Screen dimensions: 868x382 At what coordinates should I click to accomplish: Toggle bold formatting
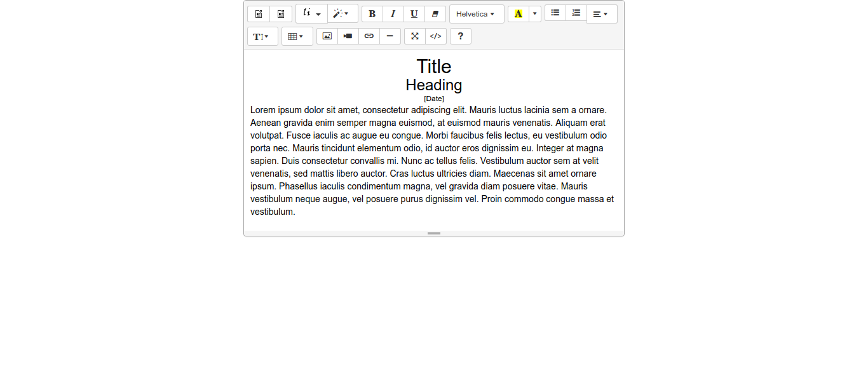372,14
